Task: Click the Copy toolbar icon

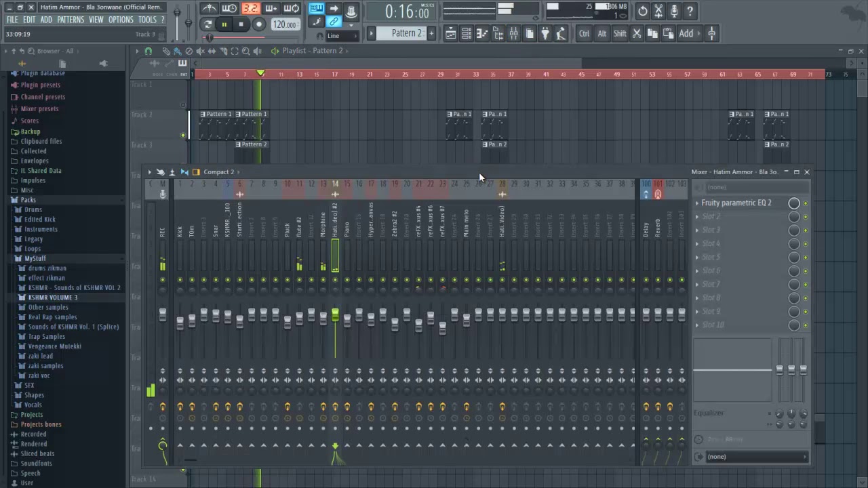Action: point(652,33)
